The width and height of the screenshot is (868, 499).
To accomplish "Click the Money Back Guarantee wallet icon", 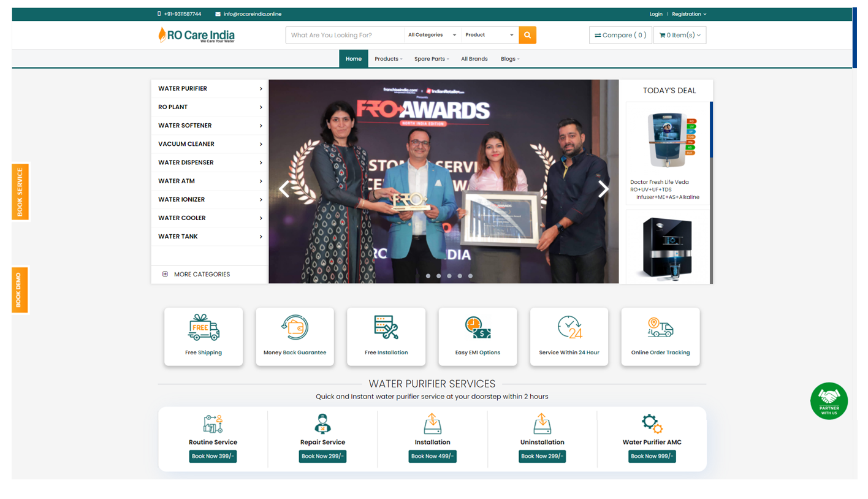I will tap(295, 327).
